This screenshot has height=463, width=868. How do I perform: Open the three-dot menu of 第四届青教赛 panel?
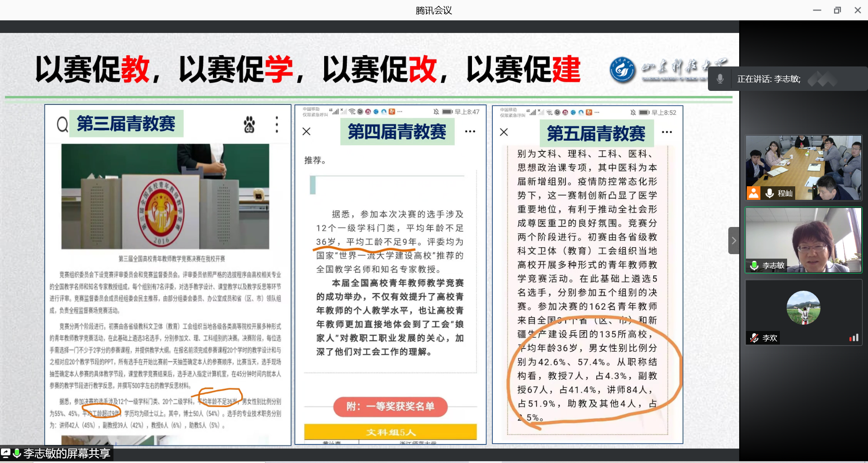point(470,132)
